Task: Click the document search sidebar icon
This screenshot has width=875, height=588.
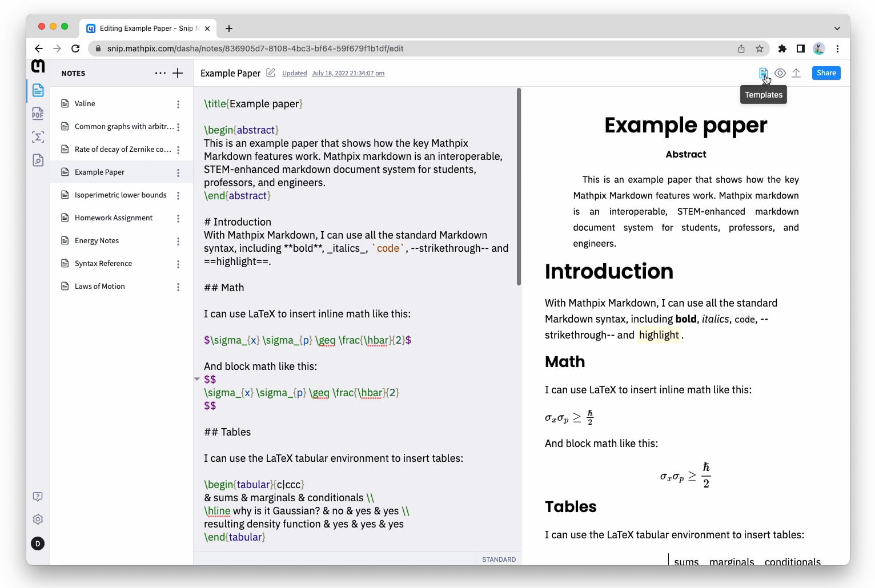Action: coord(38,160)
